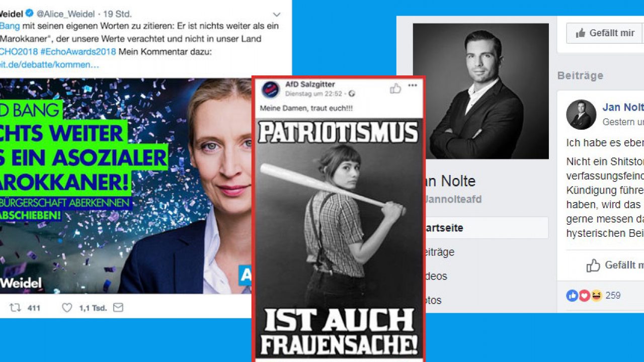Expand the tweet options chevron
Screen dimensions: 644x362
(277, 15)
